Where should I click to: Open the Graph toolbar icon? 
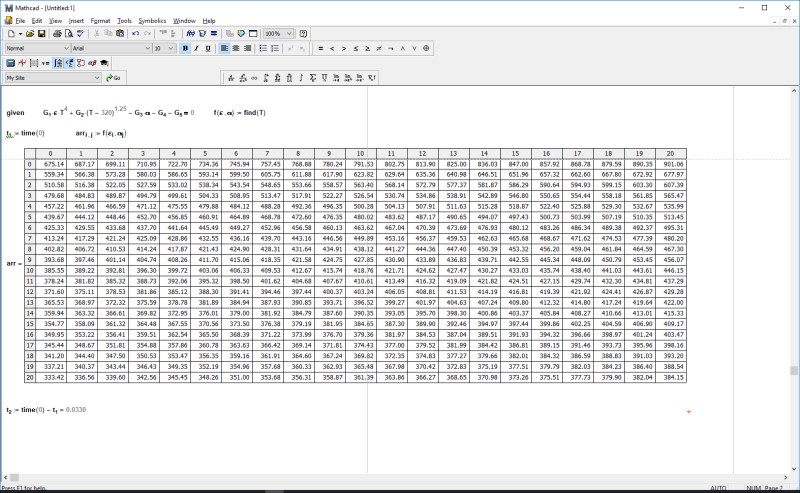click(22, 63)
